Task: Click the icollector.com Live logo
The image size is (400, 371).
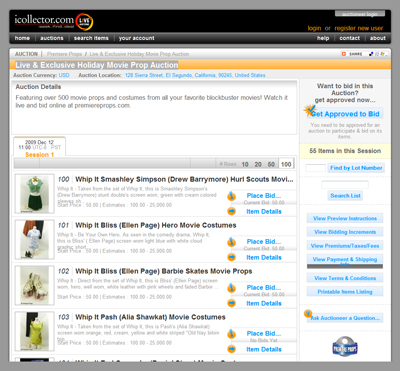Action: pyautogui.click(x=54, y=22)
